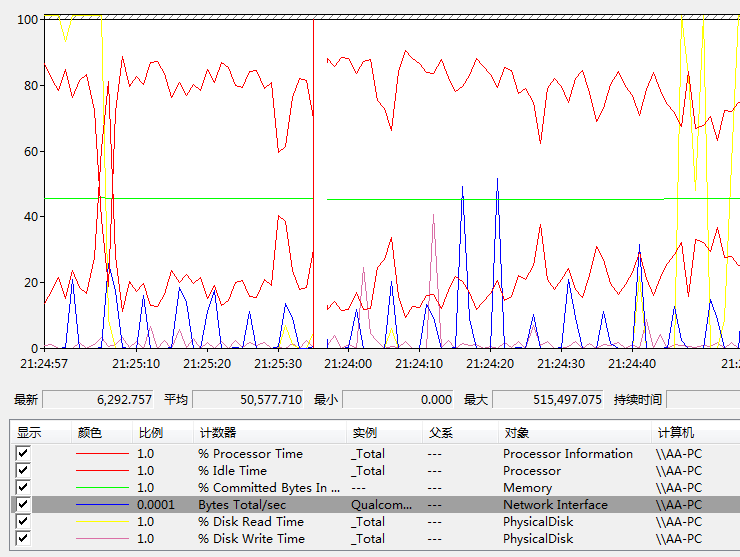Click the 21:24:20 time axis label
740x557 pixels.
(x=490, y=363)
